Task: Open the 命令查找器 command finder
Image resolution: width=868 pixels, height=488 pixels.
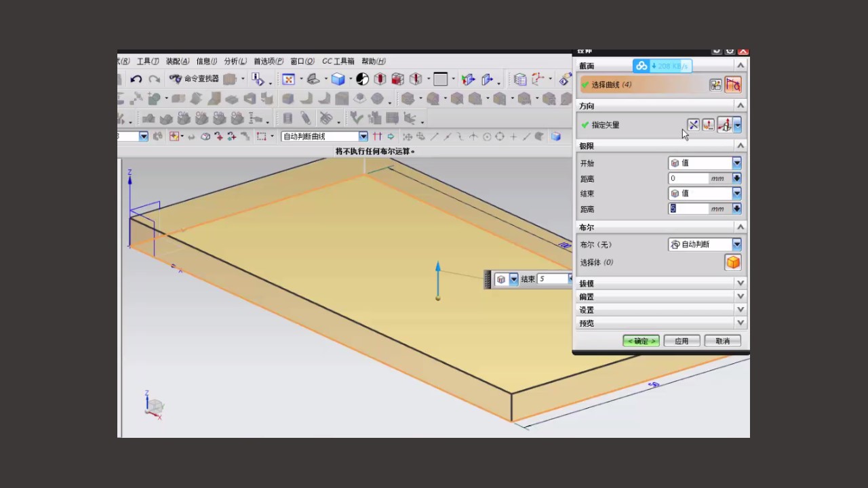Action: click(x=194, y=79)
